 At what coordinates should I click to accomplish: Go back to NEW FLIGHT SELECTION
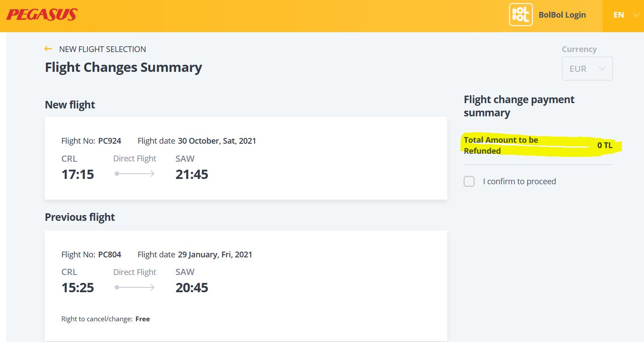pyautogui.click(x=102, y=49)
